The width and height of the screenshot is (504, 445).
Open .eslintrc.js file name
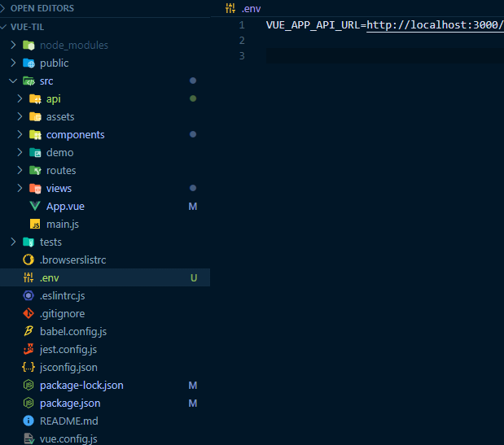point(63,296)
